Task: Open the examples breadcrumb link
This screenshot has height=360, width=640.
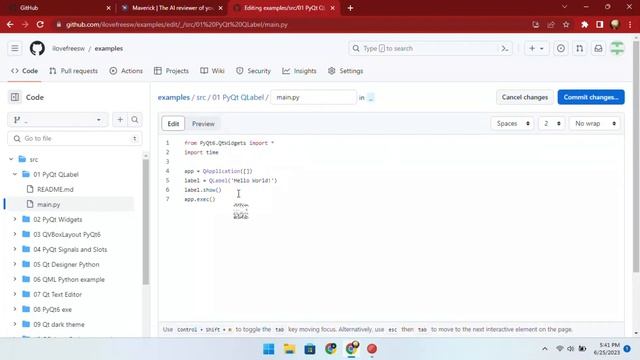Action: [174, 98]
